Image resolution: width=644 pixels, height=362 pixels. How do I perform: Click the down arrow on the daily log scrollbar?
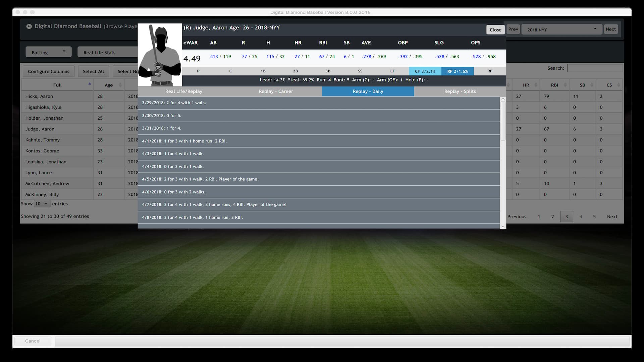[x=502, y=227]
